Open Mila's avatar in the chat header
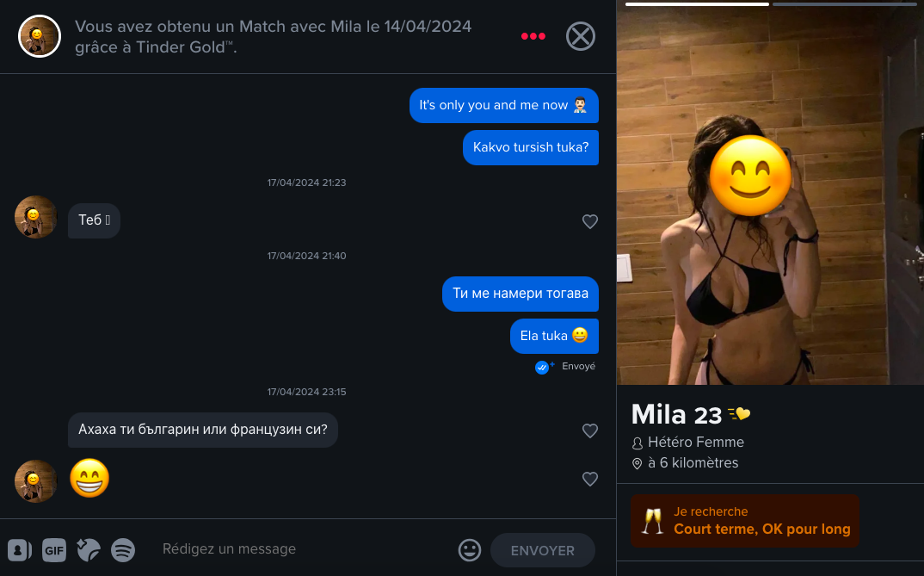This screenshot has height=576, width=924. [40, 36]
